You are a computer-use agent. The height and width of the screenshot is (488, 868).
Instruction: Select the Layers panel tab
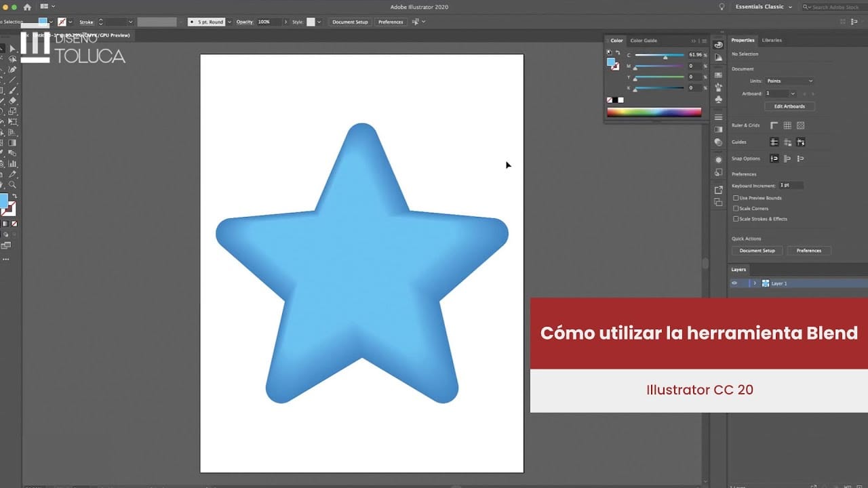738,269
